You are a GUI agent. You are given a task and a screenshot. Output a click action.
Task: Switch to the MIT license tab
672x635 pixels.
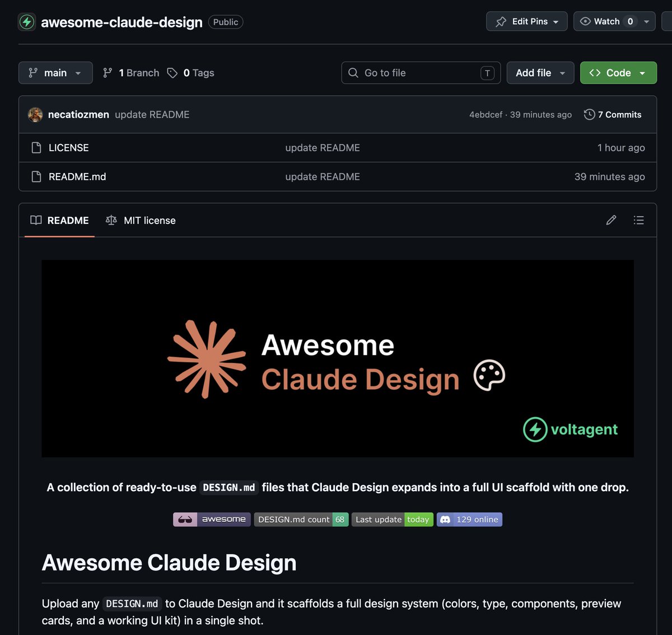pyautogui.click(x=141, y=220)
